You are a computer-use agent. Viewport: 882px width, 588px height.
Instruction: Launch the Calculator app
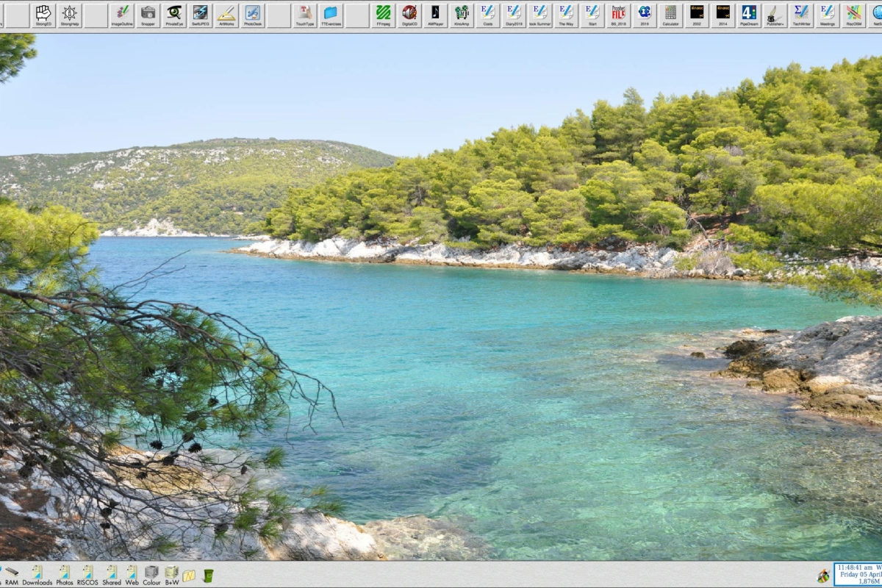670,15
